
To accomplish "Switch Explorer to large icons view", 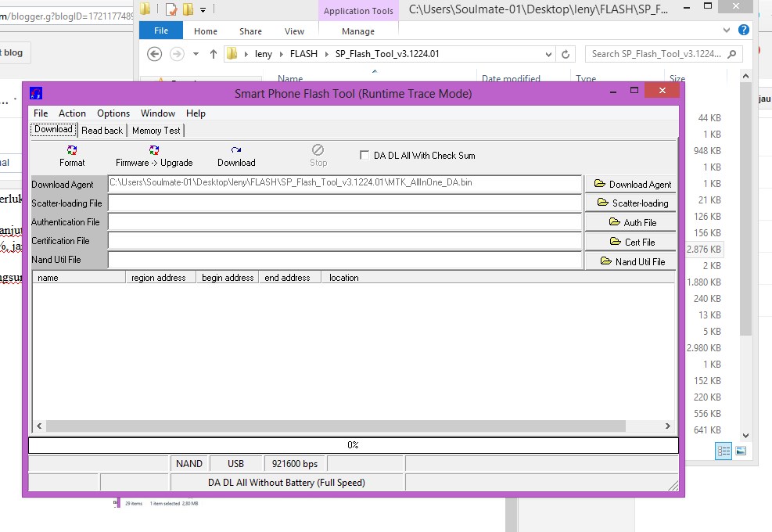I will coord(741,451).
